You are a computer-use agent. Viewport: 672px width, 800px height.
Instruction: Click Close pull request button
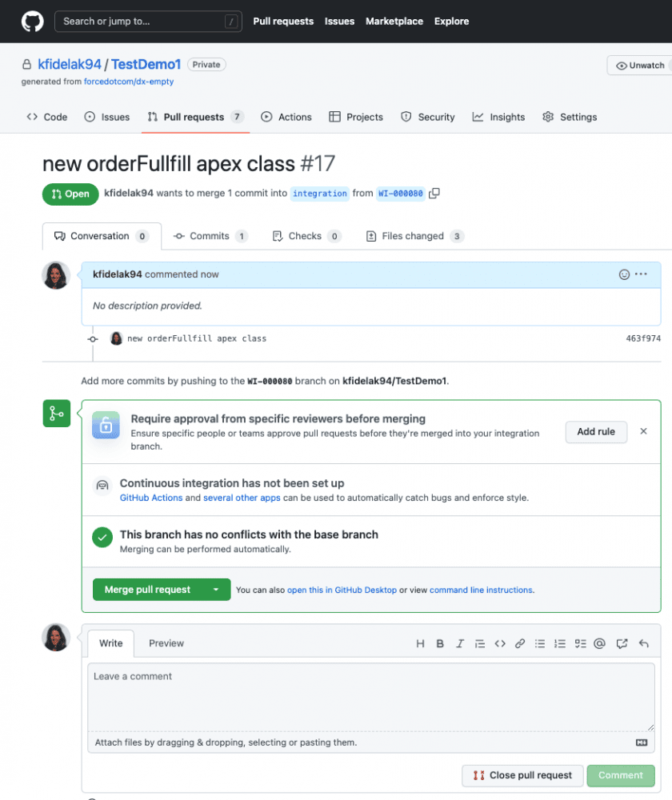(522, 775)
